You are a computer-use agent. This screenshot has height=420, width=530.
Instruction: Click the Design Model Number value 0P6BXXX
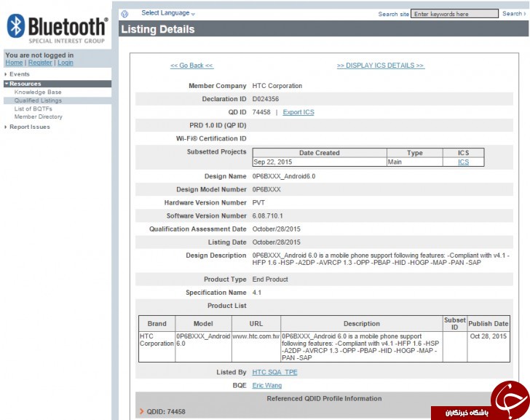pos(266,189)
